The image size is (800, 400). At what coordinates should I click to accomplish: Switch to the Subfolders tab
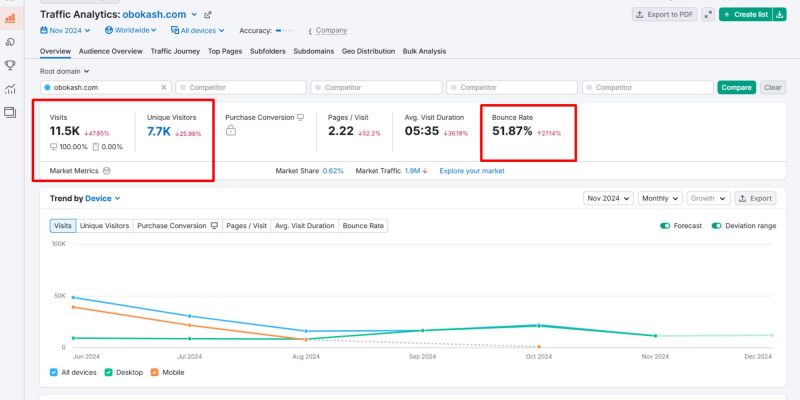pos(268,51)
